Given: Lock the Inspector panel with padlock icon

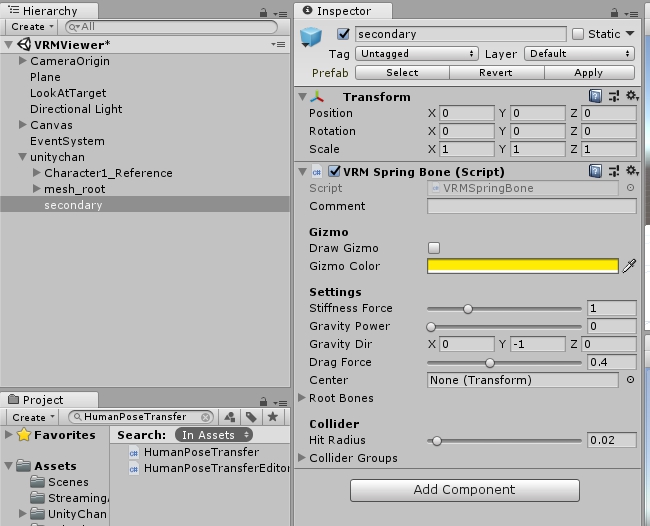Looking at the screenshot, I should point(614,13).
